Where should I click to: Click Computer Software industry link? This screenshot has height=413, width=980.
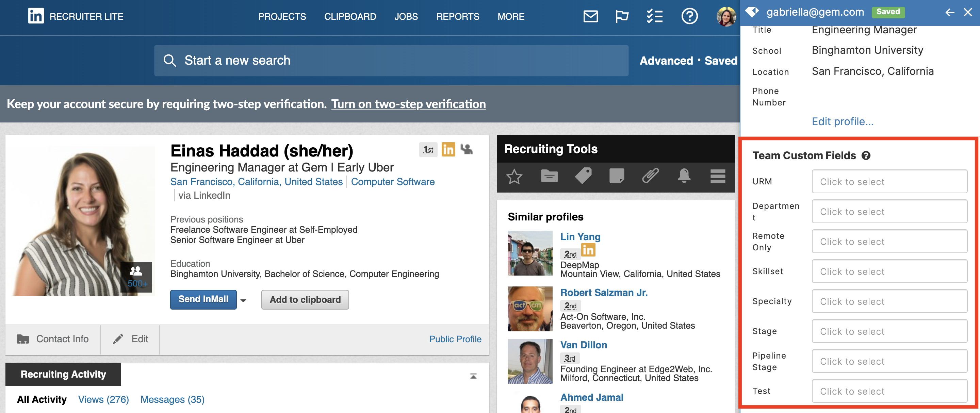click(x=393, y=182)
